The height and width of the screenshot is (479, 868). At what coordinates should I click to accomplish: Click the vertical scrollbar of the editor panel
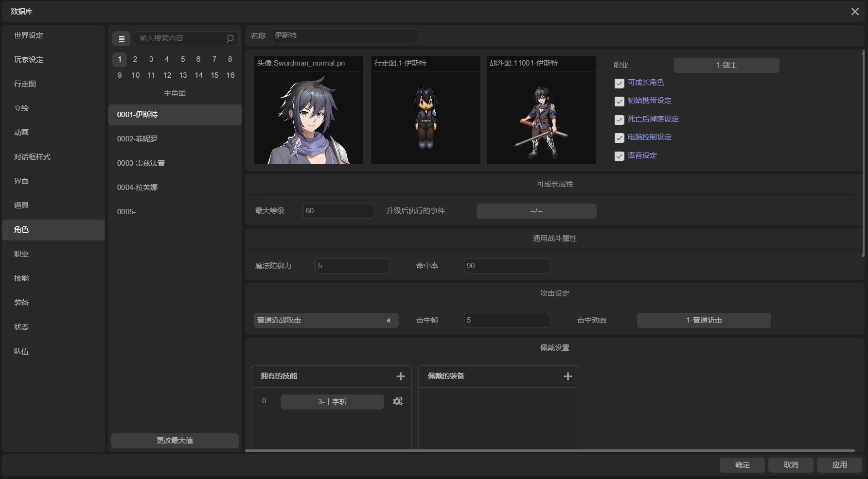(864, 153)
